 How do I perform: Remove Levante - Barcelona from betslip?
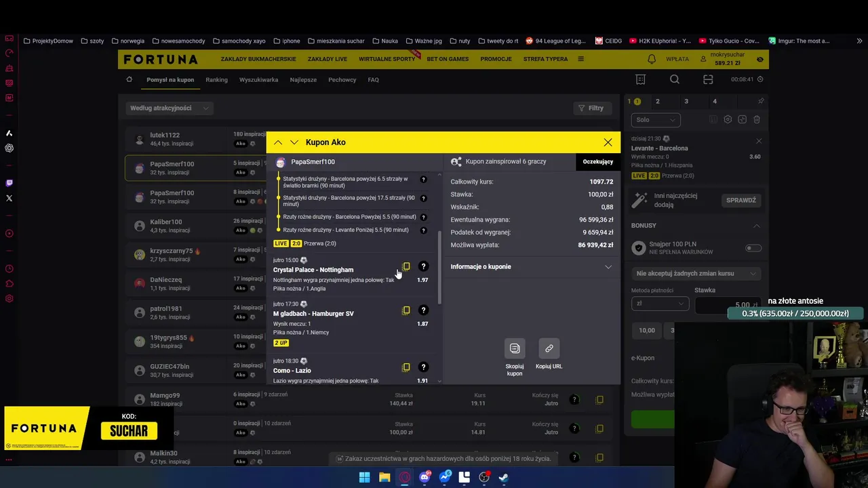[x=759, y=141]
